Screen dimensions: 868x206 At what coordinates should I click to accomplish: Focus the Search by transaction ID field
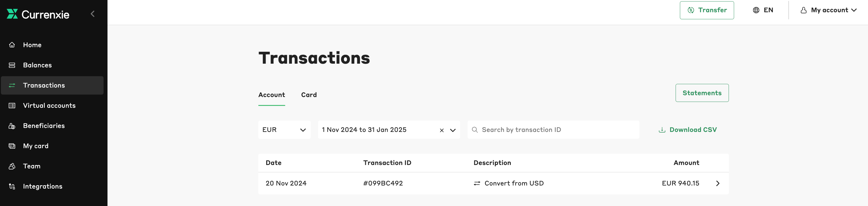tap(553, 129)
